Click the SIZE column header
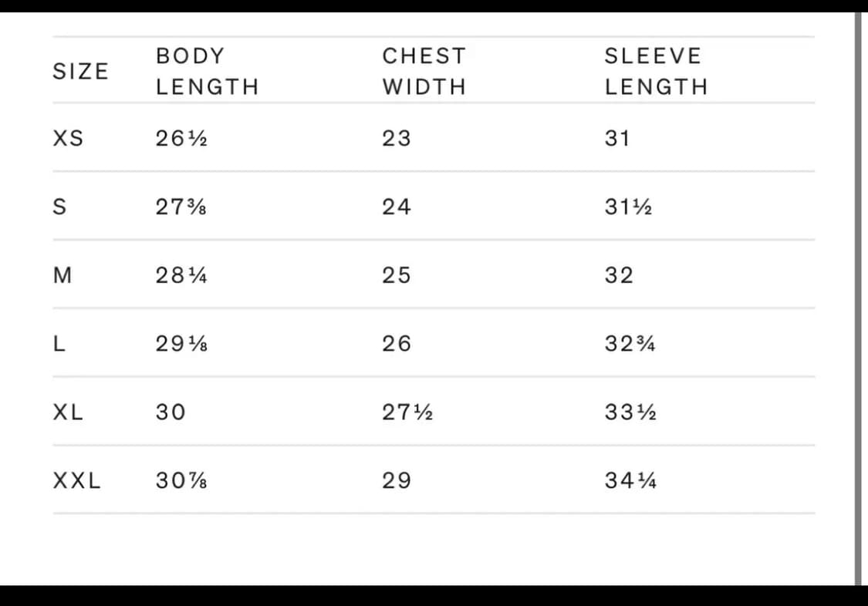The height and width of the screenshot is (606, 868). [x=80, y=71]
